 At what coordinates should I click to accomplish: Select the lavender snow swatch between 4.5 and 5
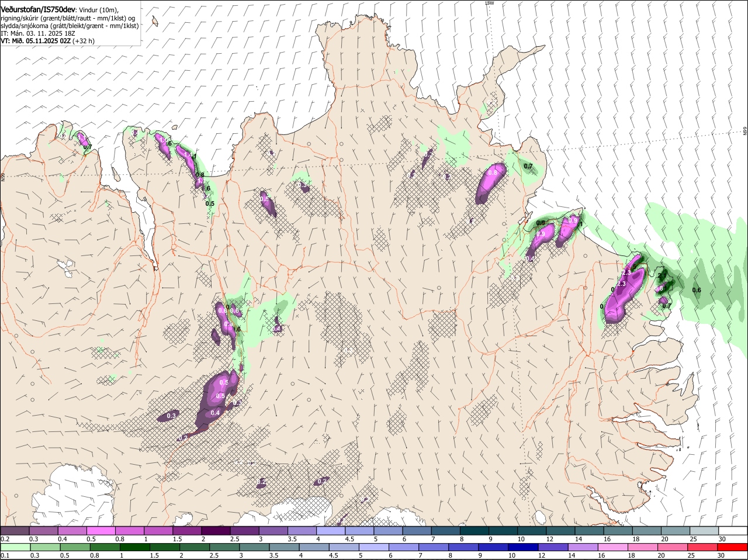click(359, 530)
